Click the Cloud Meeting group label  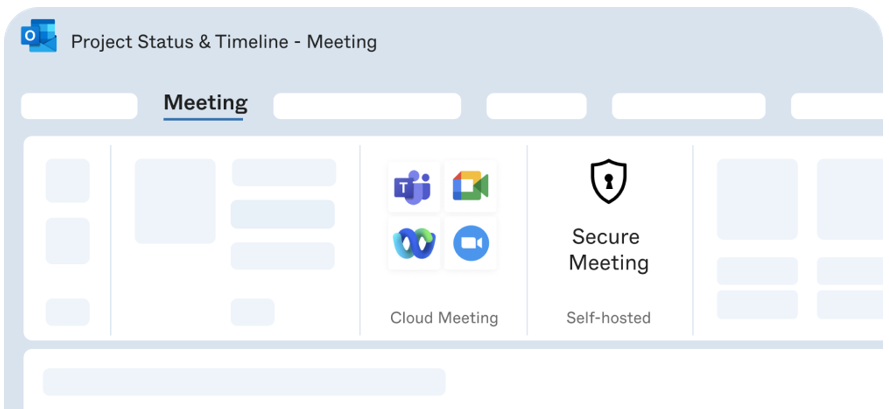point(444,318)
